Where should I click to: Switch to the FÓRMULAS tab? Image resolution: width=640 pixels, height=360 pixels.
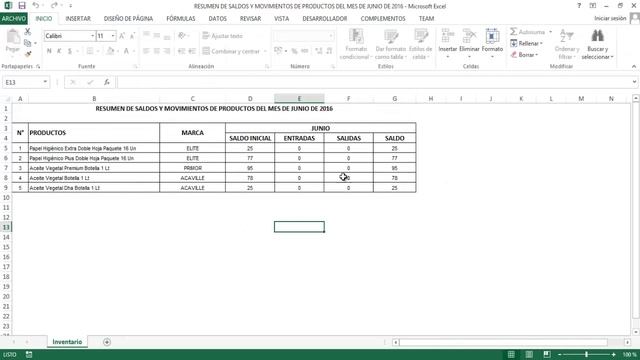click(x=181, y=19)
